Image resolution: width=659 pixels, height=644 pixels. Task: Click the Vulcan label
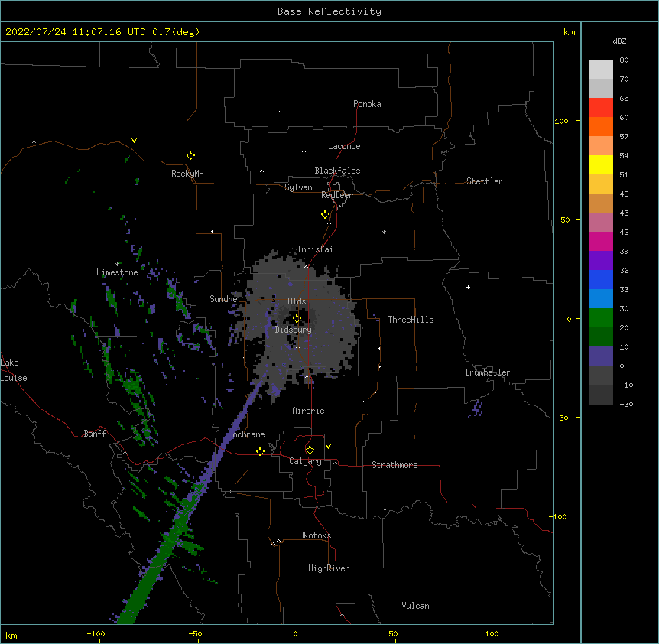tap(415, 606)
